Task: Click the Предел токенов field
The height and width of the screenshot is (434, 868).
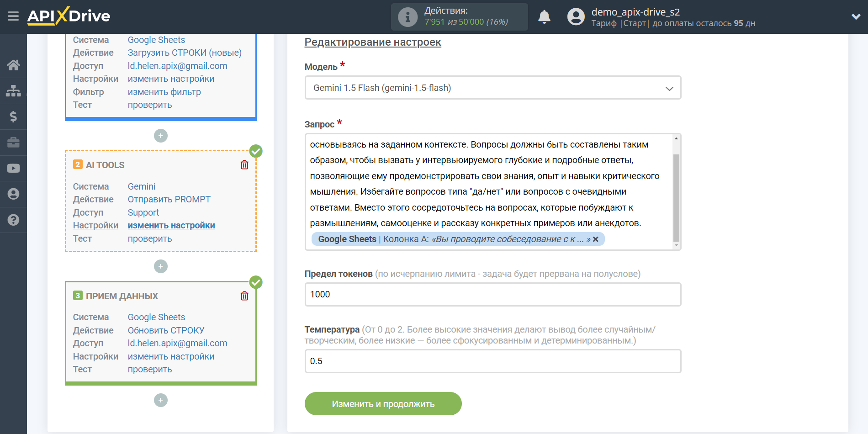Action: pos(492,295)
